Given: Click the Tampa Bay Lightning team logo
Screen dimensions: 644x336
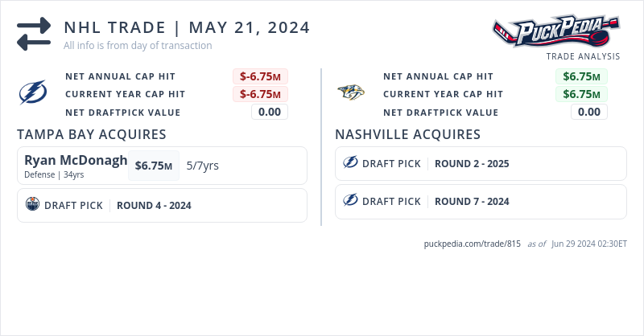Looking at the screenshot, I should [x=33, y=94].
